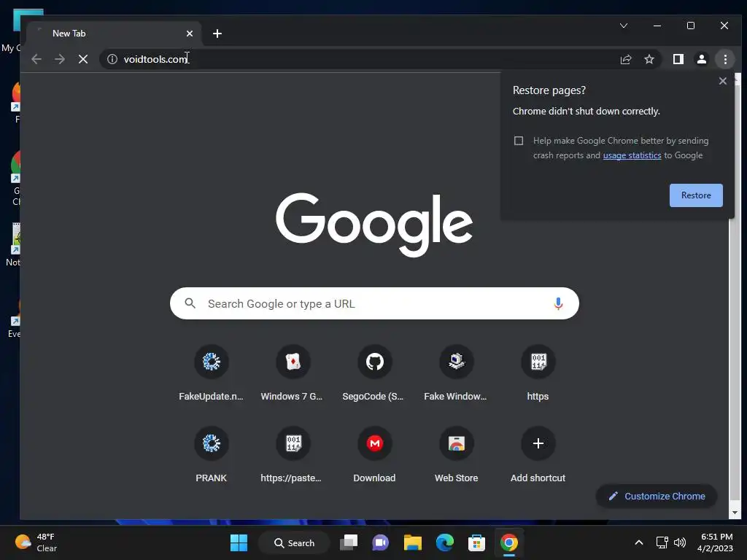Open the Chrome profile icon
This screenshot has height=560, width=747.
pyautogui.click(x=701, y=59)
